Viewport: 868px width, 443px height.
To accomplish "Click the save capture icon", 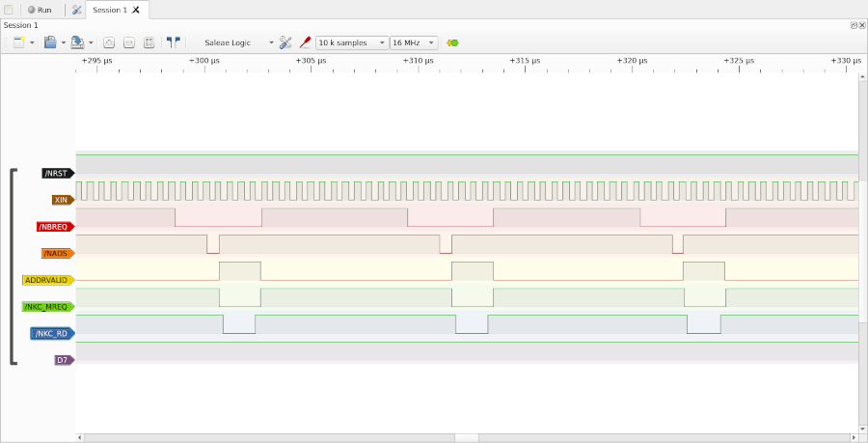I will tap(77, 42).
